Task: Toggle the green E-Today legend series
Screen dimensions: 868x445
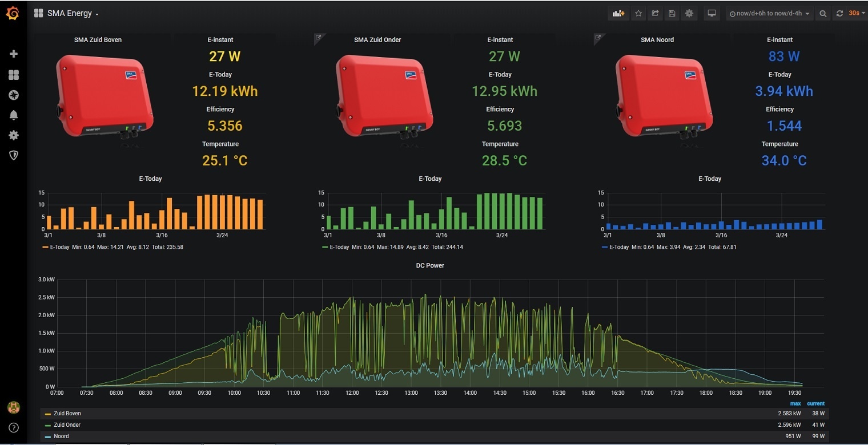Action: coord(339,247)
